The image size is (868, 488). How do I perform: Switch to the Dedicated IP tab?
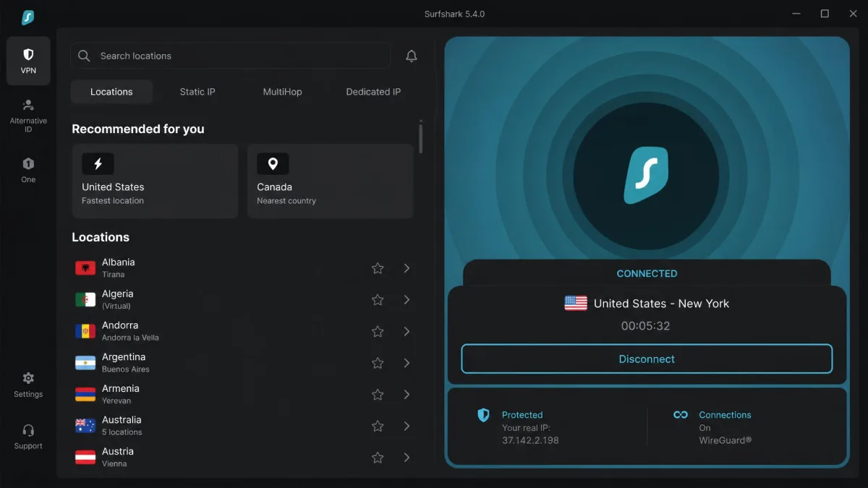click(373, 92)
